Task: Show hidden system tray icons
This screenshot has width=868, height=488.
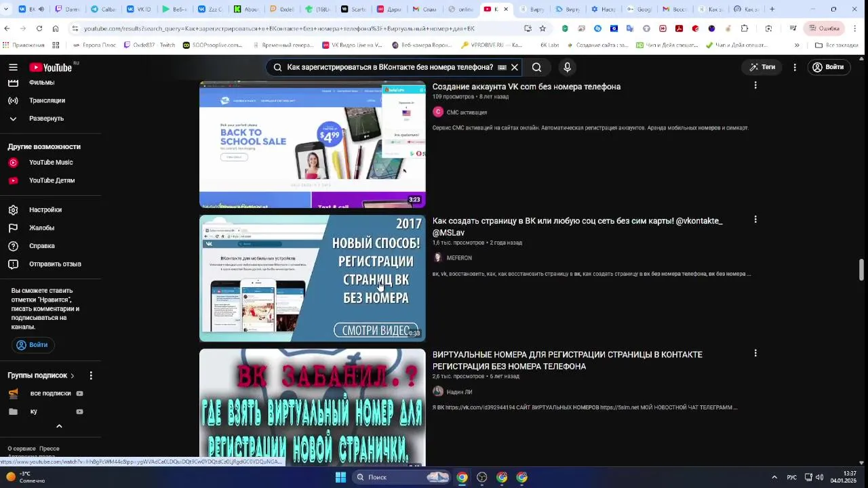Action: tap(774, 477)
